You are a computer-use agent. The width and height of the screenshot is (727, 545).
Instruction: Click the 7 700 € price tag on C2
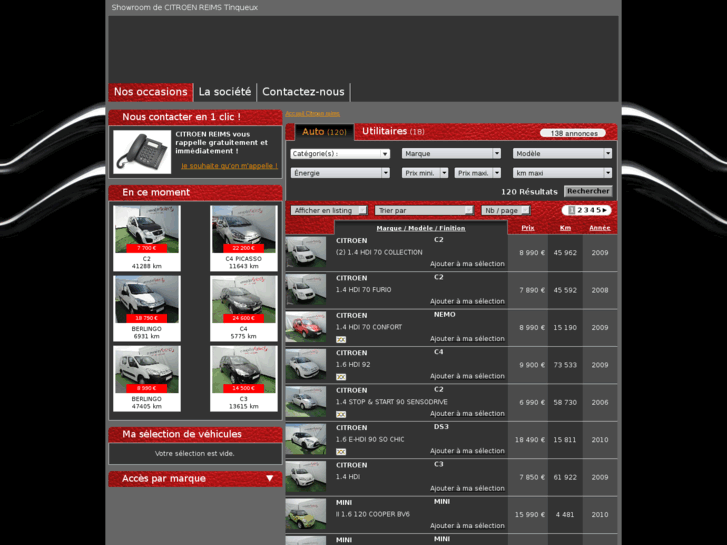[147, 248]
